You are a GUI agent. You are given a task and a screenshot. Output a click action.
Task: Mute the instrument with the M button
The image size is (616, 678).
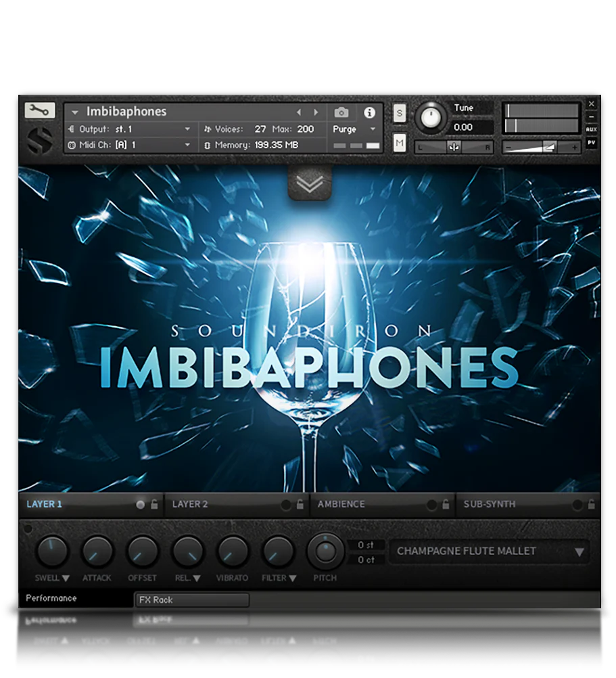[399, 143]
